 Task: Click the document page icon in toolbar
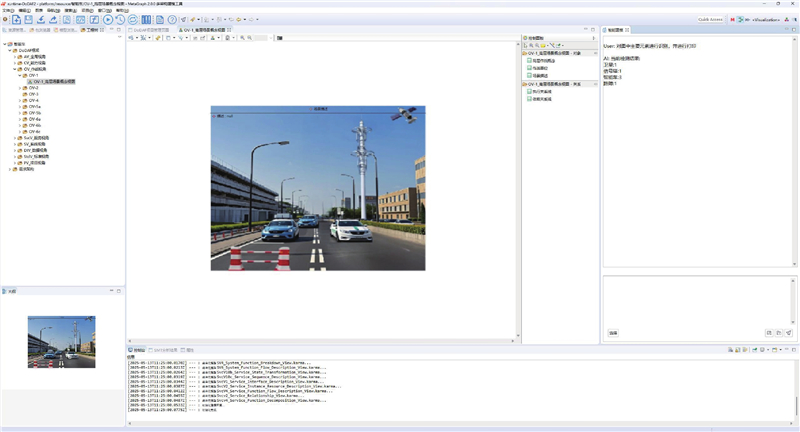[159, 20]
